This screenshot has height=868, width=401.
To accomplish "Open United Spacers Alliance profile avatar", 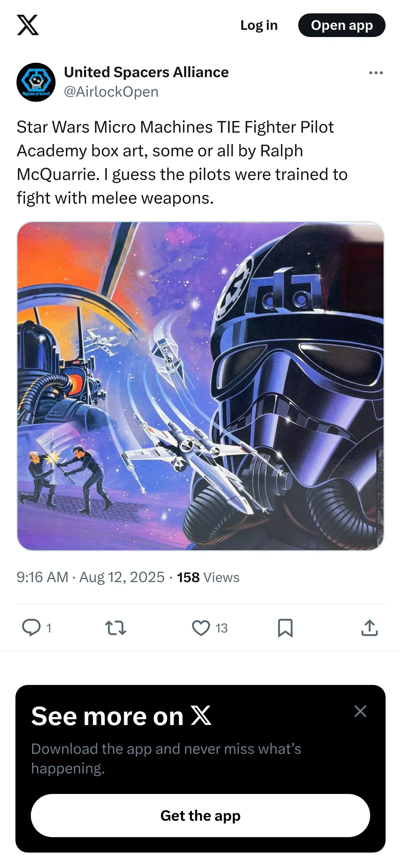I will 36,82.
